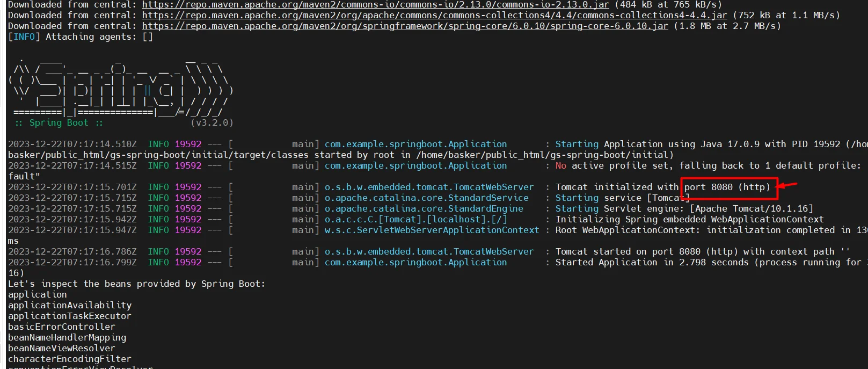This screenshot has height=369, width=868.
Task: Click the green ':: Spring Boot ::' label
Action: 59,123
